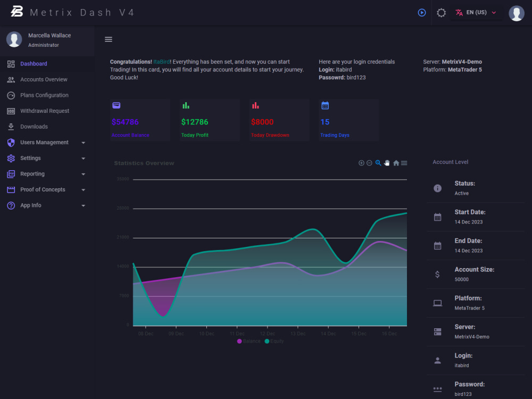Open the chart download menu (hamburger icon)
532x399 pixels.
click(403, 163)
